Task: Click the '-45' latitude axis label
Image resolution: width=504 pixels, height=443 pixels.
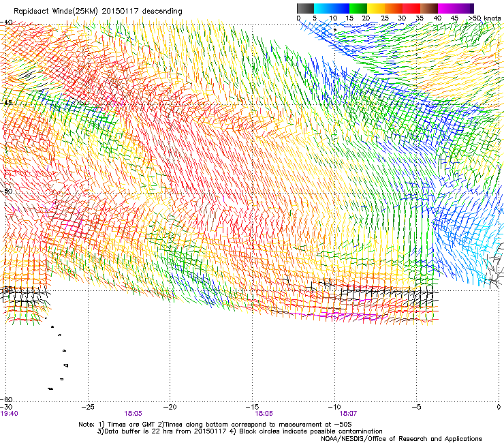Action: coord(6,103)
